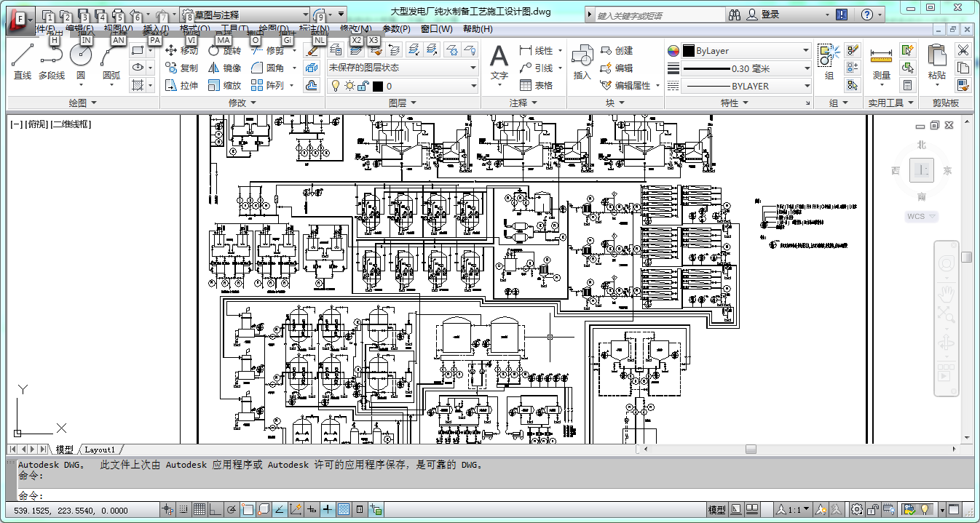Click the 模型 button in status bar
This screenshot has width=980, height=523.
tap(717, 510)
